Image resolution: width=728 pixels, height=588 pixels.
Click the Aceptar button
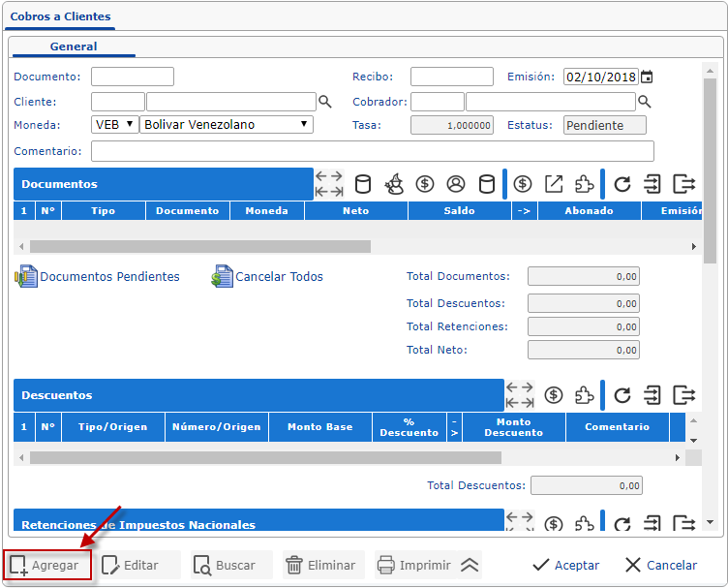coord(566,566)
